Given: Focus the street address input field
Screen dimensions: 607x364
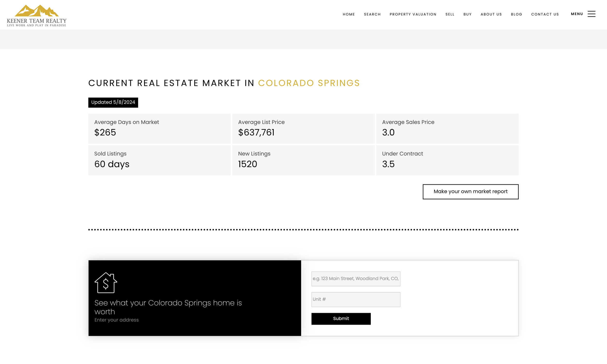Looking at the screenshot, I should click(x=356, y=279).
